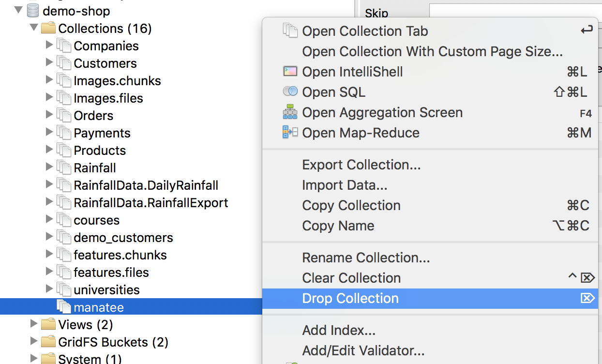Select RainfallData.DailyRainfall collection
The height and width of the screenshot is (364, 602).
(146, 185)
